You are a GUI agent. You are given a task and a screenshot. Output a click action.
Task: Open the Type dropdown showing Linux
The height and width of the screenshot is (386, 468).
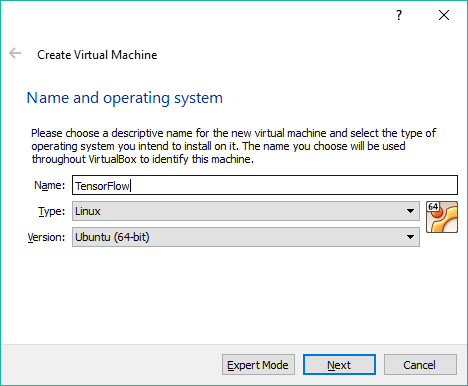(x=246, y=211)
